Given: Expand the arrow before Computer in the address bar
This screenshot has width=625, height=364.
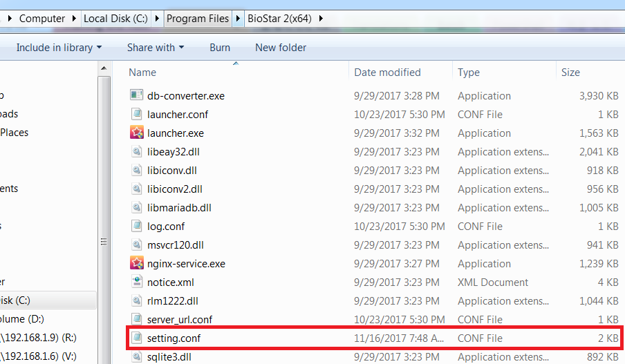Looking at the screenshot, I should coord(10,19).
